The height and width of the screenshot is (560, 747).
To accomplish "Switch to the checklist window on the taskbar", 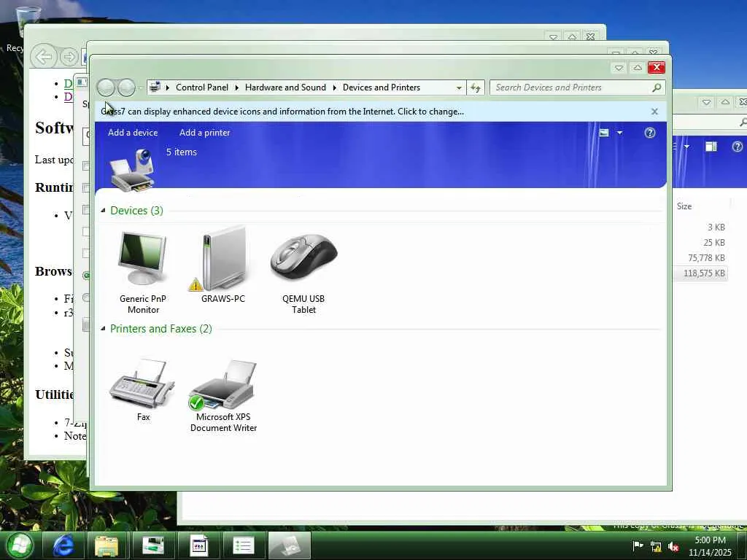I will (243, 545).
